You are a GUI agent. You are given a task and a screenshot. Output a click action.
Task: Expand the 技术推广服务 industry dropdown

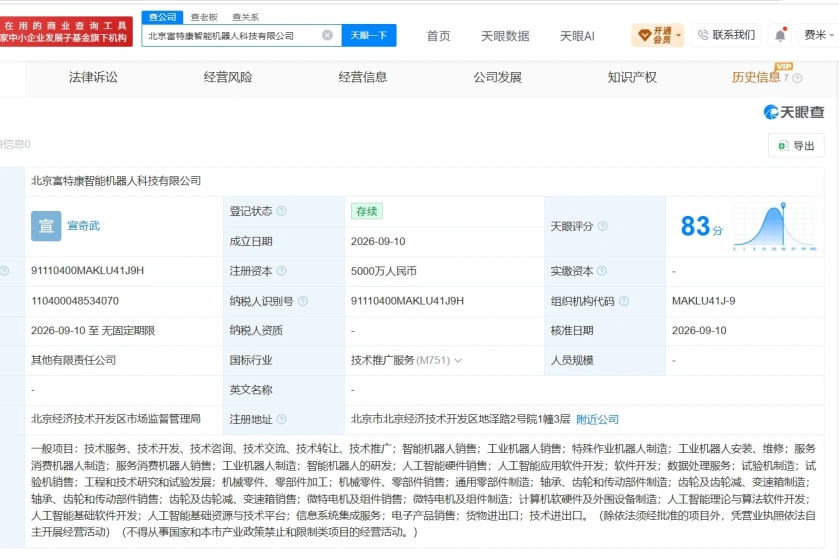point(459,361)
